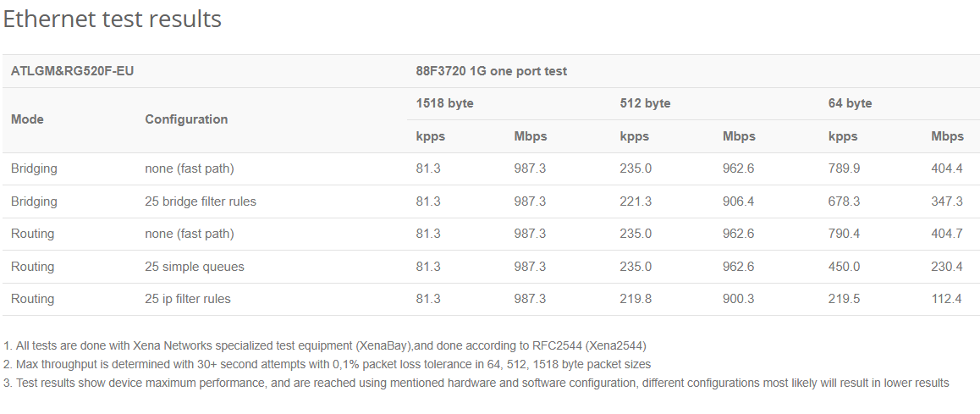The image size is (980, 414).
Task: Click the '25 ip filter rules' configuration cell
Action: (x=188, y=299)
